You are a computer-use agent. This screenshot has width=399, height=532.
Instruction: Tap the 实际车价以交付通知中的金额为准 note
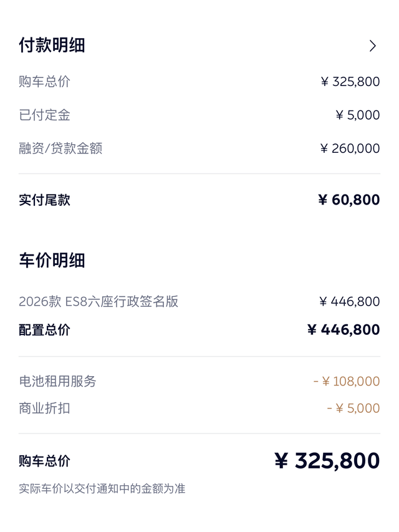pos(102,488)
